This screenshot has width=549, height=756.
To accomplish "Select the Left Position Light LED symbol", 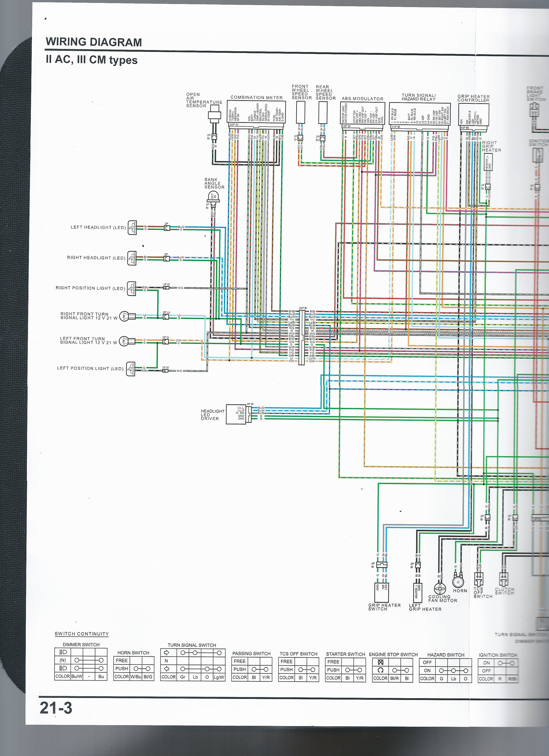I will click(130, 369).
